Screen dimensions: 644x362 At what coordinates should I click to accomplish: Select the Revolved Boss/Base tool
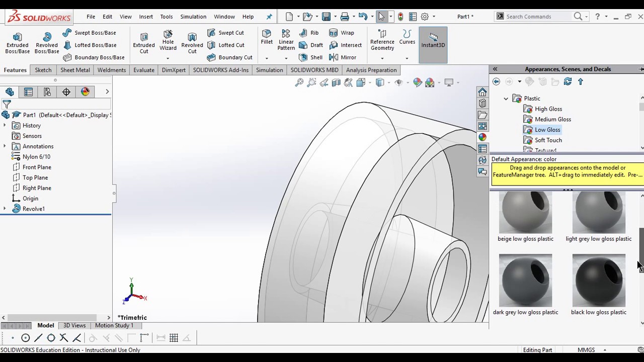47,43
